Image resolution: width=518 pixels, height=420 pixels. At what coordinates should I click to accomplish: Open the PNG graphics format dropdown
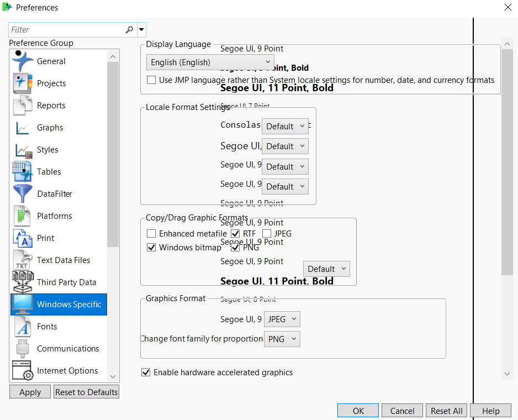coord(282,339)
